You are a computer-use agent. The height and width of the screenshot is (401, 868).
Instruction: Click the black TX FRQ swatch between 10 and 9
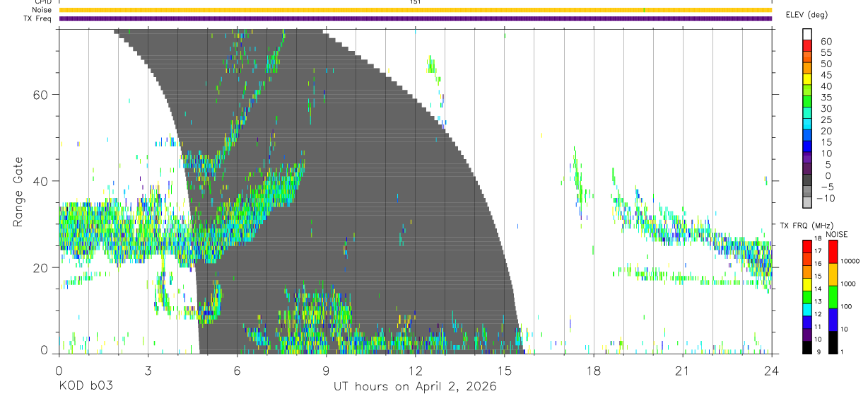click(x=807, y=347)
